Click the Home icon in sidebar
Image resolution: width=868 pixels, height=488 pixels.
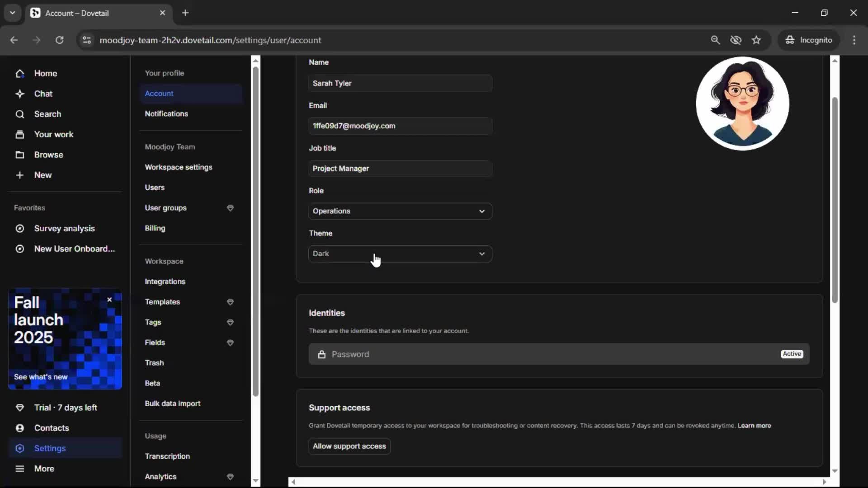click(19, 73)
